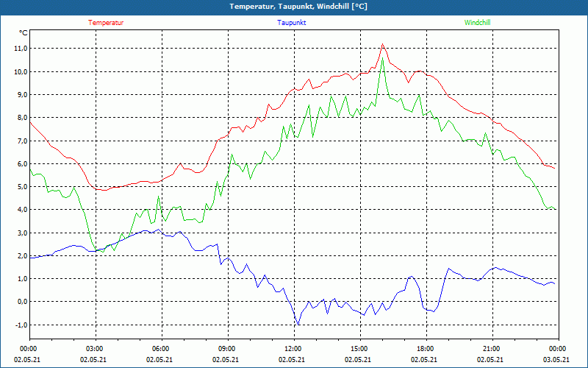588x368 pixels.
Task: Click the green windchill peak near 16:00
Action: pos(382,58)
